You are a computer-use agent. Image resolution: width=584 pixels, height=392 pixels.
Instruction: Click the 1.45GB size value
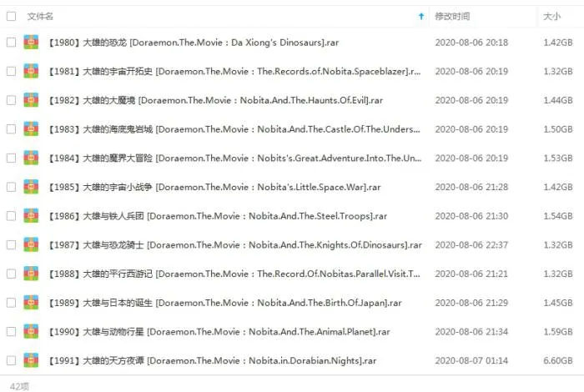tap(558, 303)
